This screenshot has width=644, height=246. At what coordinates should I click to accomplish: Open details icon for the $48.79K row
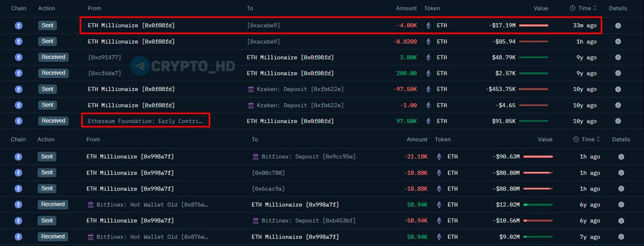coord(618,57)
